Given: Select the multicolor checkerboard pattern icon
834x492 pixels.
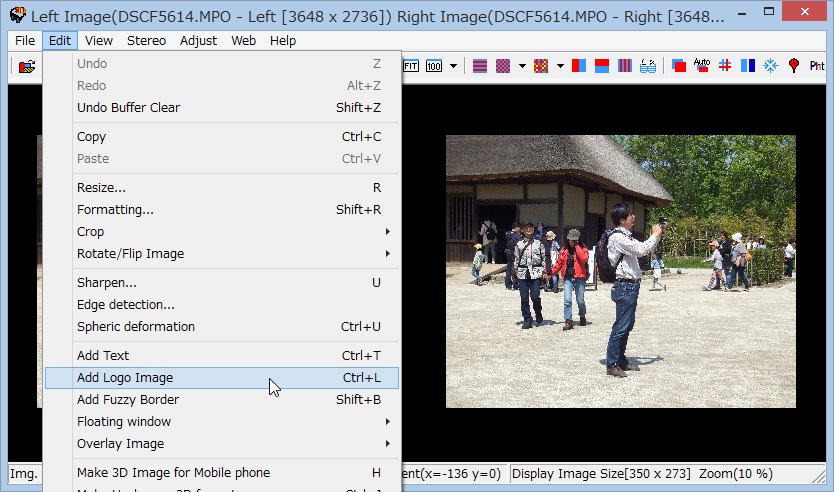Looking at the screenshot, I should 541,66.
